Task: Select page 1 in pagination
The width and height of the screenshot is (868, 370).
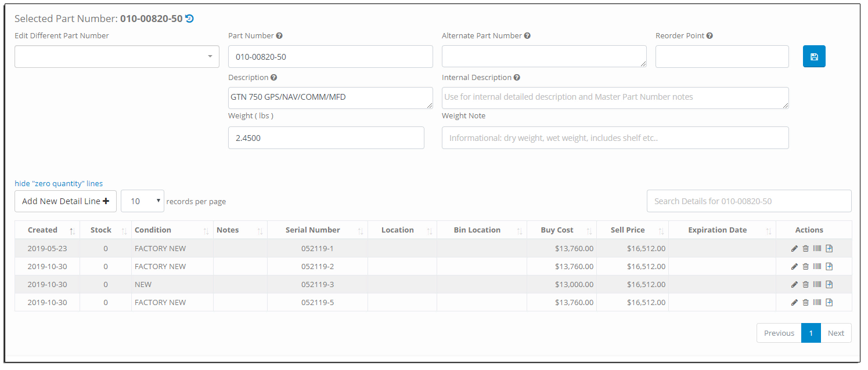Action: 811,333
